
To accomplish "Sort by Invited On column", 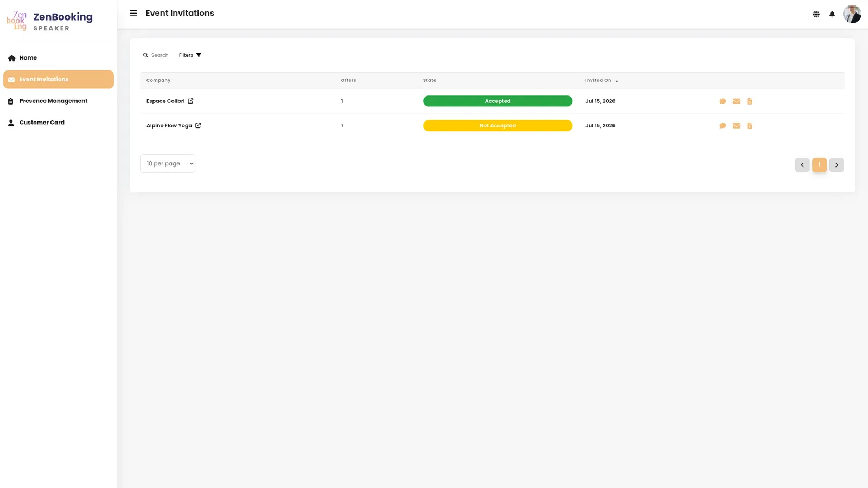I will [x=602, y=80].
